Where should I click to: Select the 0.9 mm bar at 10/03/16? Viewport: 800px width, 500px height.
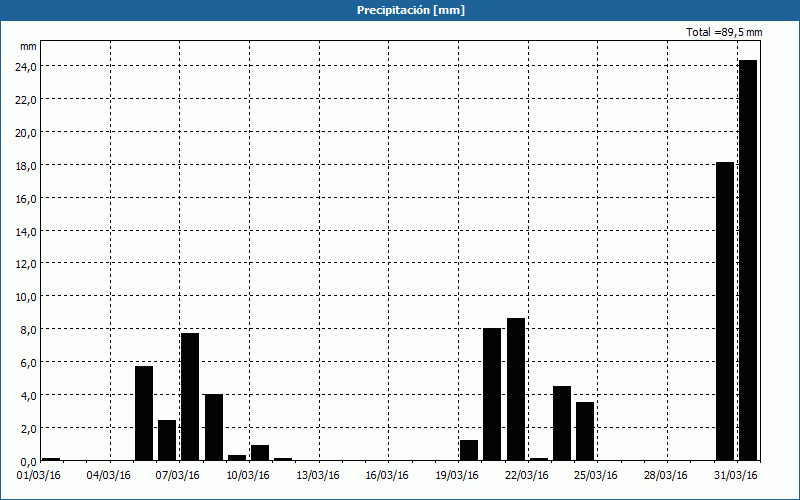click(x=260, y=453)
